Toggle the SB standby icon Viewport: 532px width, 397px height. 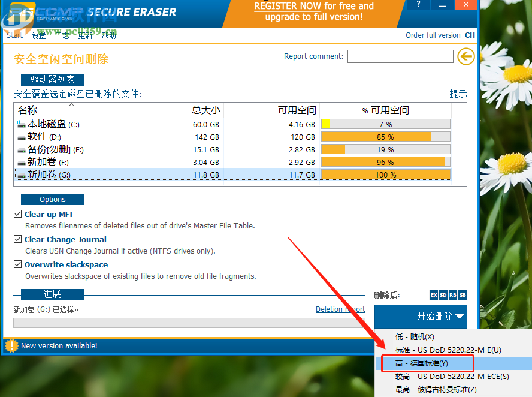(463, 295)
